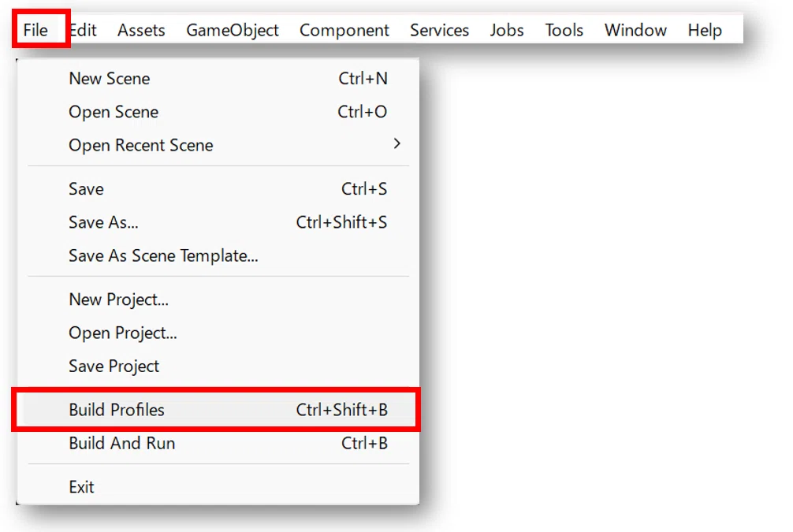Expand the Open Recent Scene submenu arrow
The height and width of the screenshot is (532, 793).
[397, 144]
